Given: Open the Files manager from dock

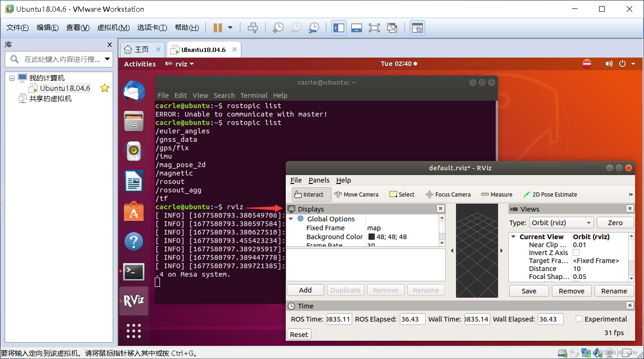Looking at the screenshot, I should [134, 121].
